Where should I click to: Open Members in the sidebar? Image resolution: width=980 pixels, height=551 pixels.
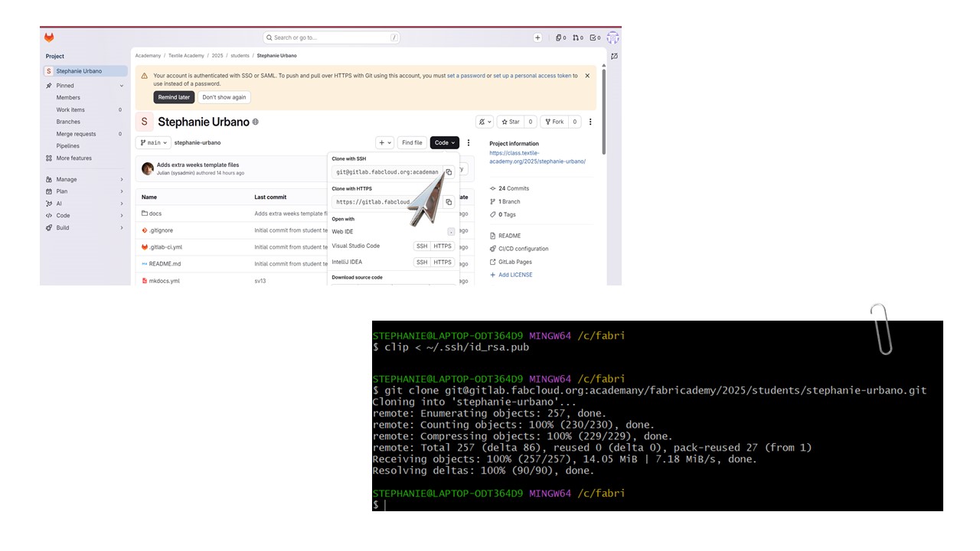click(x=68, y=97)
